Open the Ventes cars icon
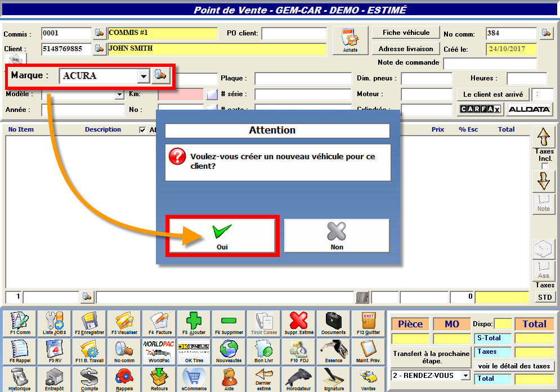Image resolution: width=560 pixels, height=392 pixels. point(369,379)
